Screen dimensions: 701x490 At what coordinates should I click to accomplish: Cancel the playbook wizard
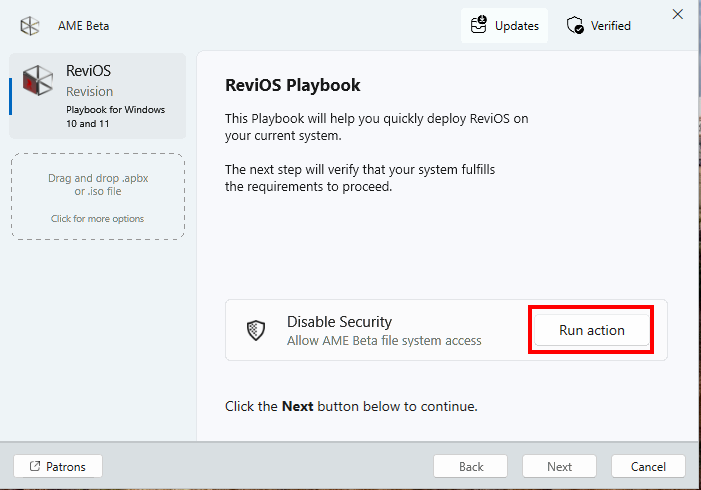point(648,466)
